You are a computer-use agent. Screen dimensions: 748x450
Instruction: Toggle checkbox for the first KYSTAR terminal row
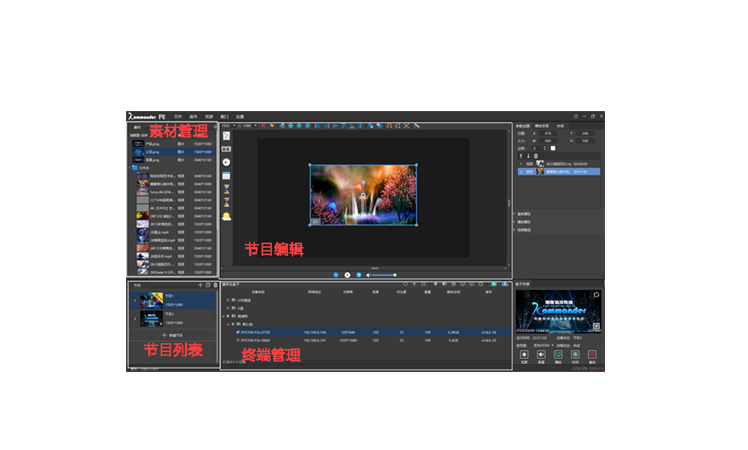[x=239, y=332]
